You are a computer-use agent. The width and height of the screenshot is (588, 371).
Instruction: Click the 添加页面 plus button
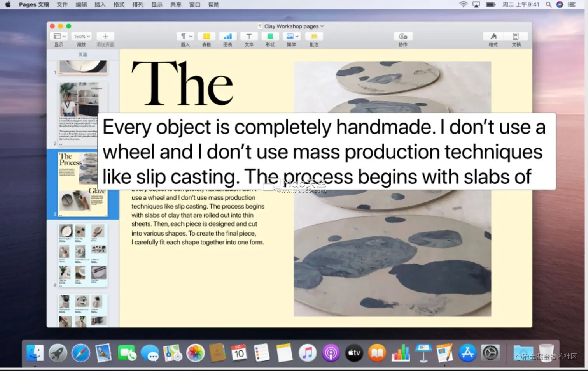pyautogui.click(x=105, y=36)
